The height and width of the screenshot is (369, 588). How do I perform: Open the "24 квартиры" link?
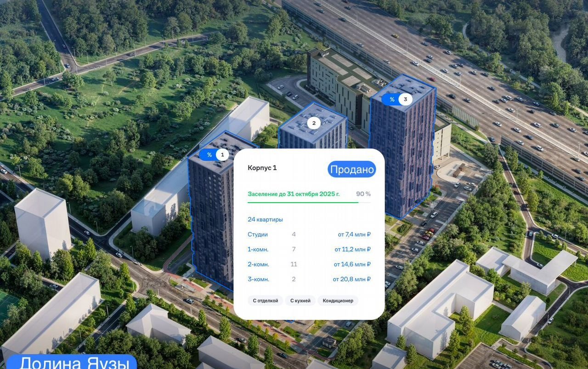(265, 220)
